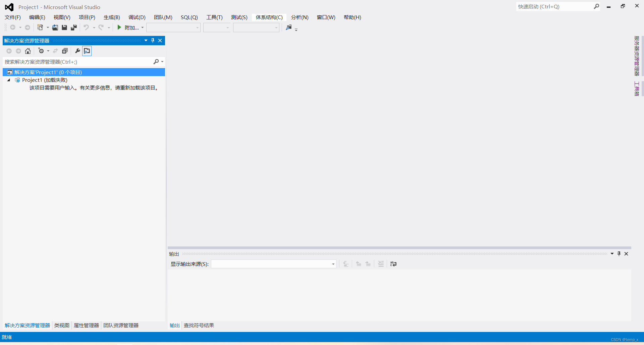Image resolution: width=644 pixels, height=345 pixels.
Task: Click Go to Previous Message output icon
Action: pyautogui.click(x=359, y=264)
